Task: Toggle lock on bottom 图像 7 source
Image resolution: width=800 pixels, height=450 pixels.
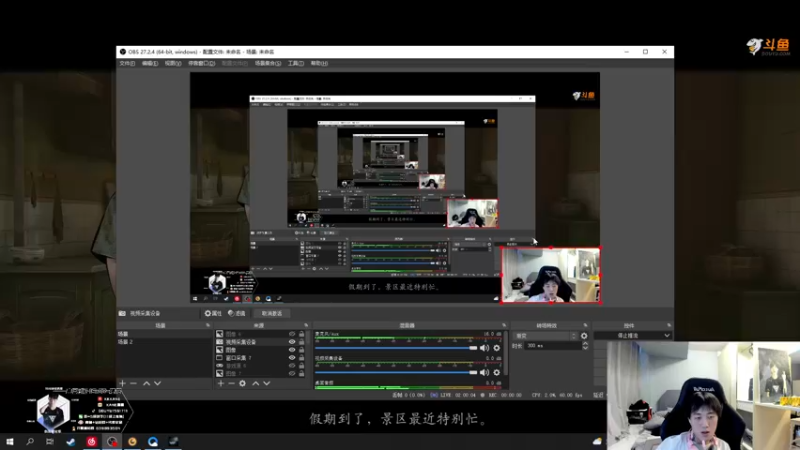Action: click(302, 373)
